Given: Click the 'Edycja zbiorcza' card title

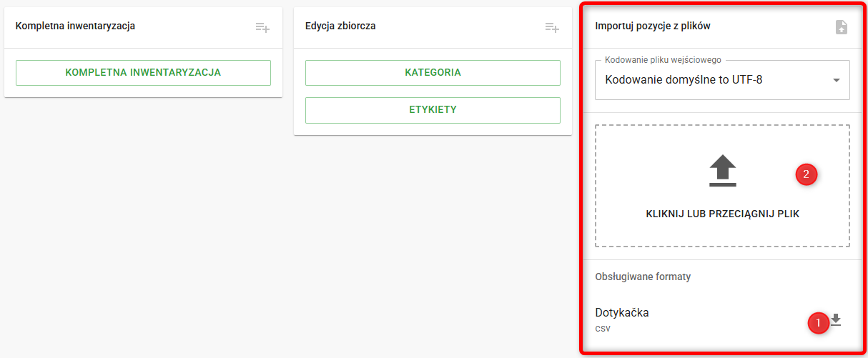Looking at the screenshot, I should click(x=340, y=26).
